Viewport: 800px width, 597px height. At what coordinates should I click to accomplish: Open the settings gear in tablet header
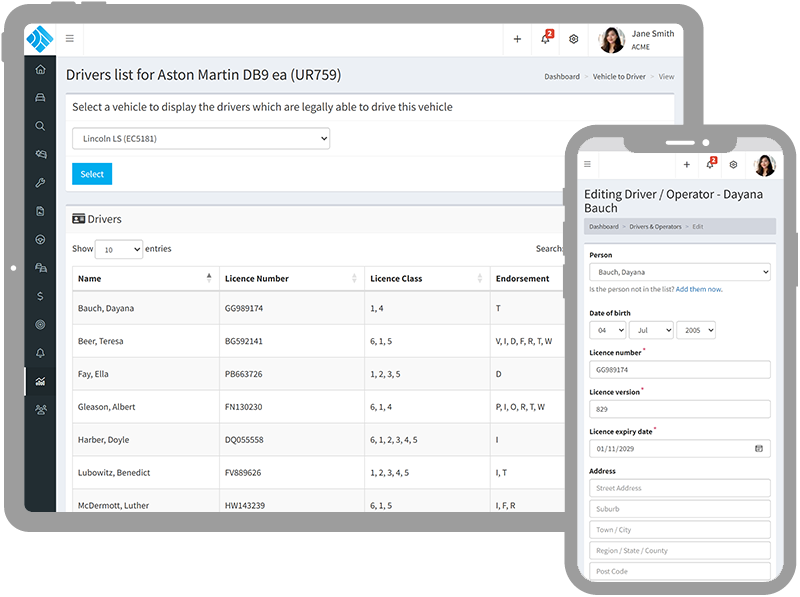(573, 39)
